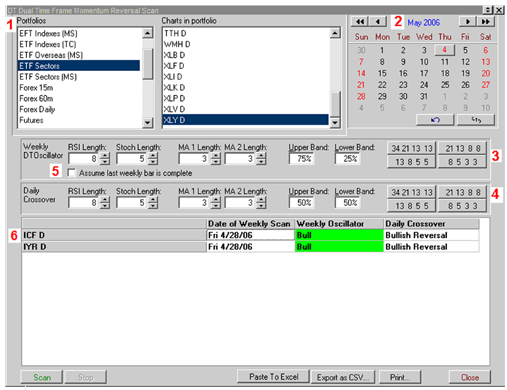Enable Assume last weekly bar is complete
The image size is (507, 390).
(x=71, y=173)
